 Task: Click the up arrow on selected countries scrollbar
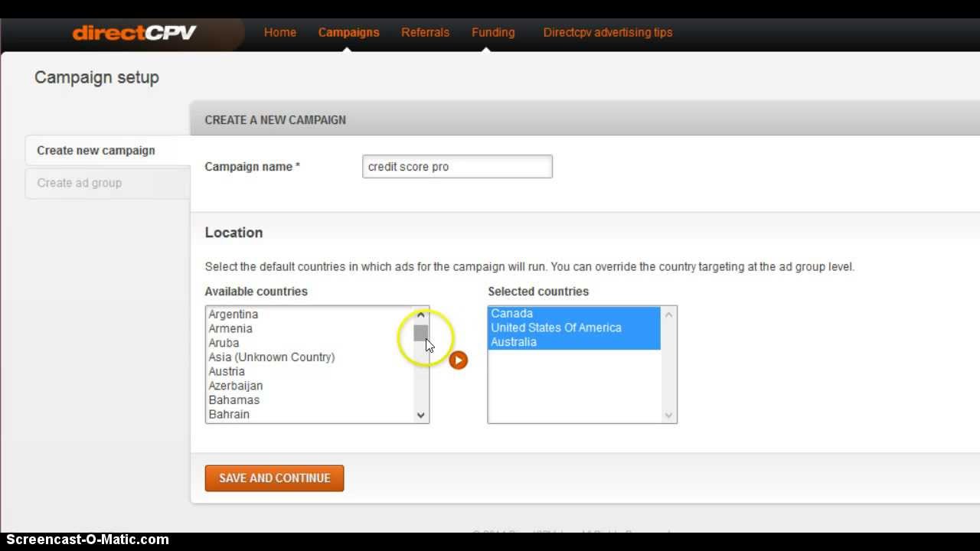(668, 314)
